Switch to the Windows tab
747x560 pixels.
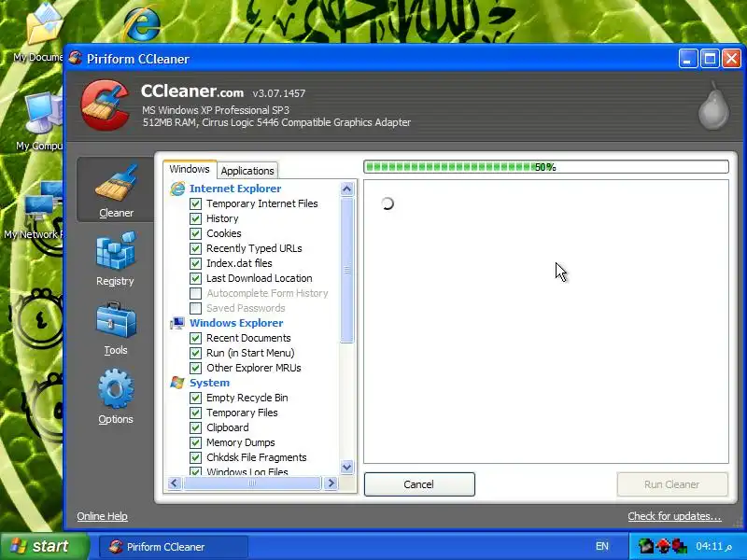pos(190,169)
